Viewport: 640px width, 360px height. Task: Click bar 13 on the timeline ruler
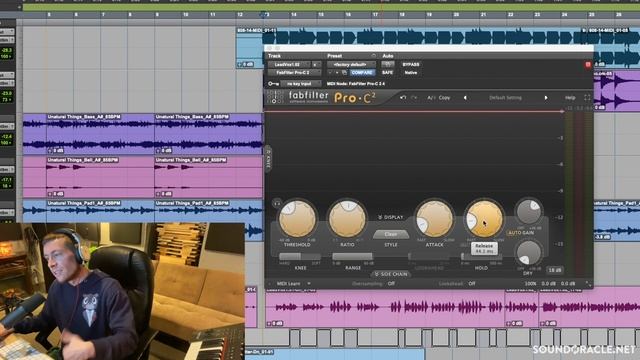pos(266,15)
